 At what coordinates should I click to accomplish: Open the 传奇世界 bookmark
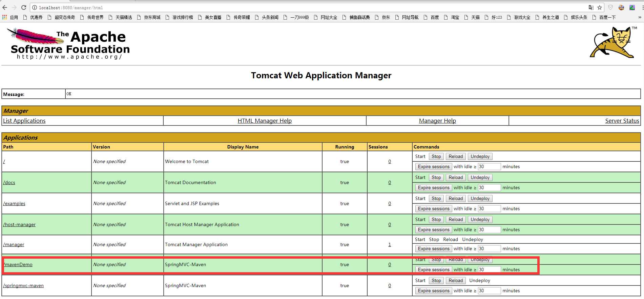point(92,17)
